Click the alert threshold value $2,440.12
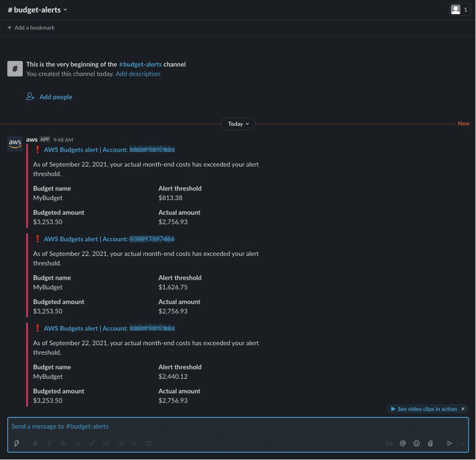 point(173,377)
